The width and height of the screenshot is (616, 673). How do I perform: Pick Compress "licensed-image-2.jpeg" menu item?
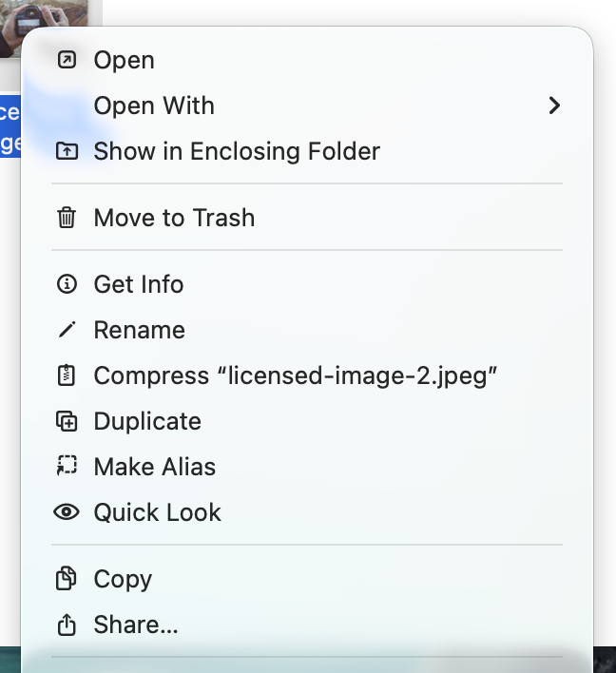point(296,375)
